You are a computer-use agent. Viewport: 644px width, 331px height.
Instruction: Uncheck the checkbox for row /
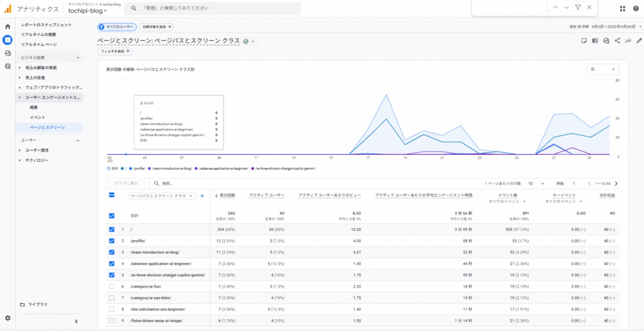pos(111,230)
